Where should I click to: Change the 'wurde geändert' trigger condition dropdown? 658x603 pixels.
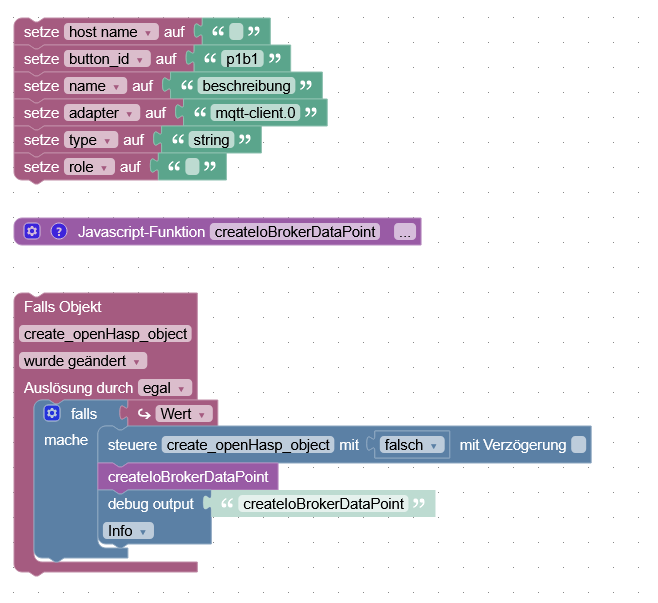(83, 361)
